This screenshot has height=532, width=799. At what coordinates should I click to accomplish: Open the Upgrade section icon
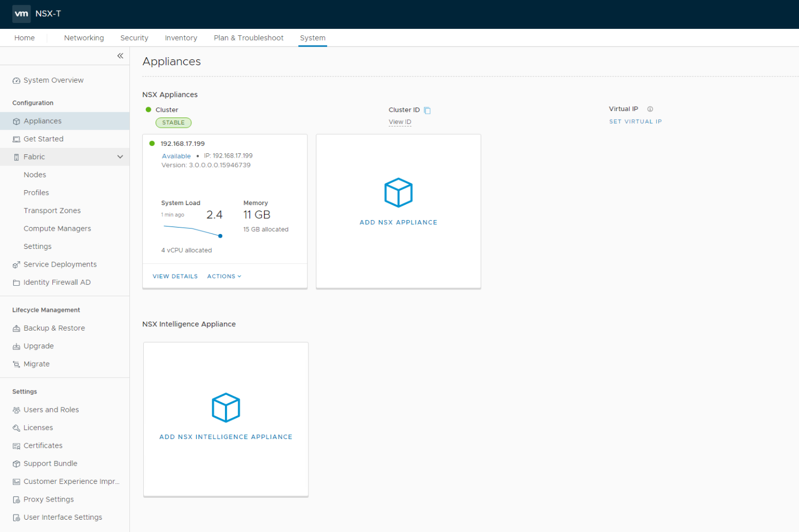coord(15,346)
